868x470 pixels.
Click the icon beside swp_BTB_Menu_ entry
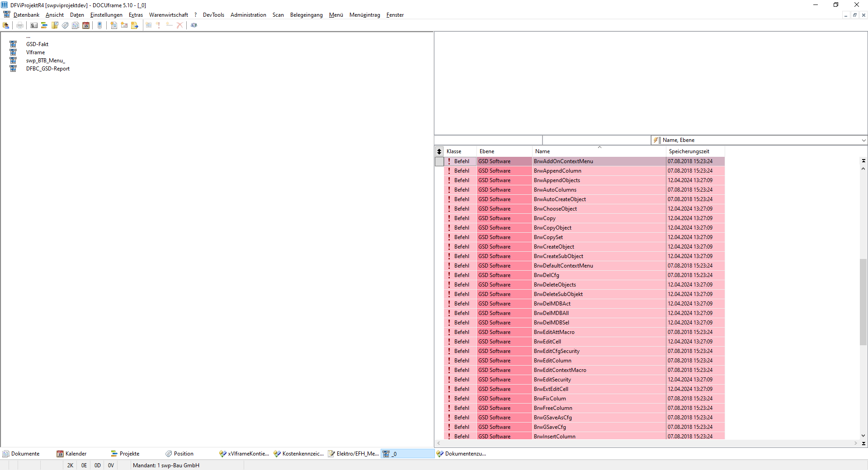pyautogui.click(x=13, y=61)
